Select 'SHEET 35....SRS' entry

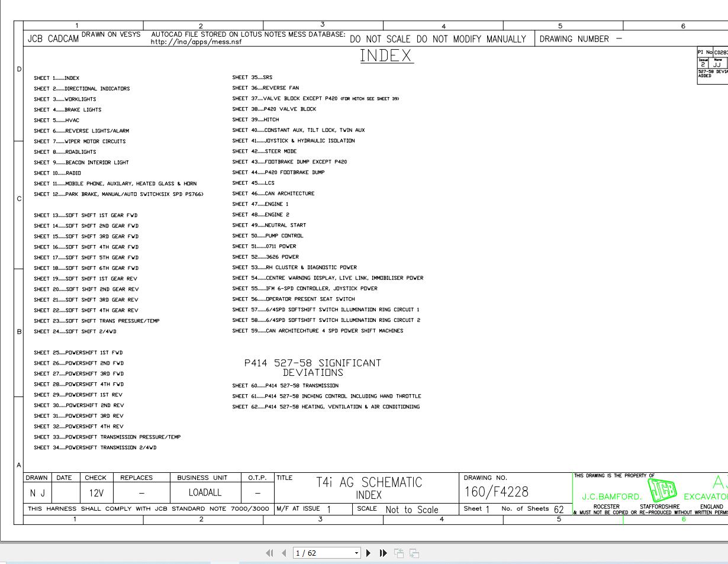click(252, 78)
